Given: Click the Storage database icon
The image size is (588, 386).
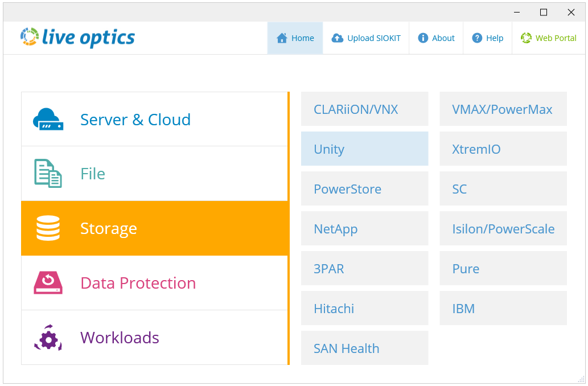Looking at the screenshot, I should tap(48, 228).
